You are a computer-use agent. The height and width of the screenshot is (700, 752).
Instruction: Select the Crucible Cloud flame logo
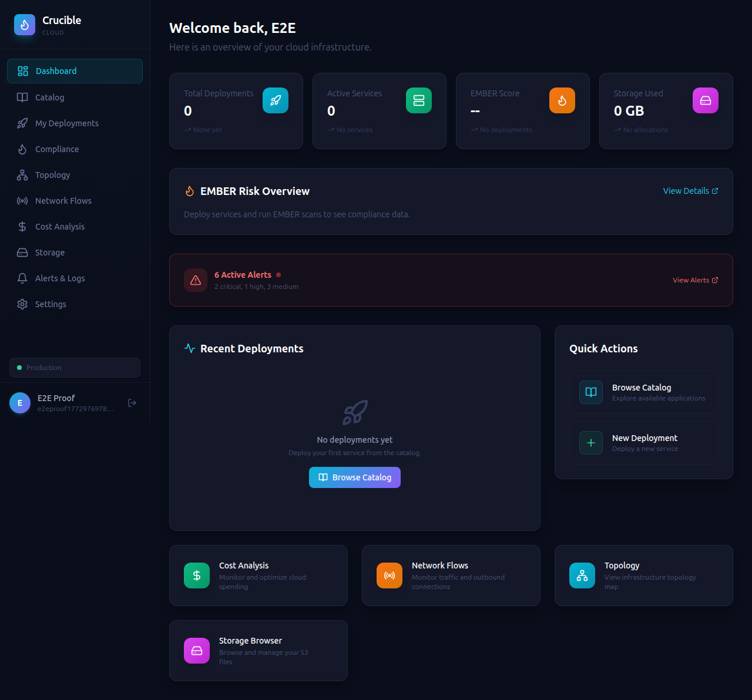(24, 25)
